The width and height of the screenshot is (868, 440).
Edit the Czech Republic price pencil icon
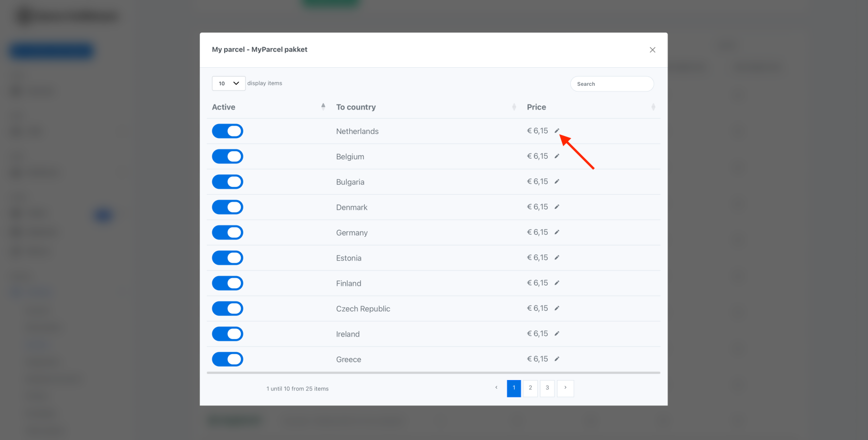(x=557, y=308)
